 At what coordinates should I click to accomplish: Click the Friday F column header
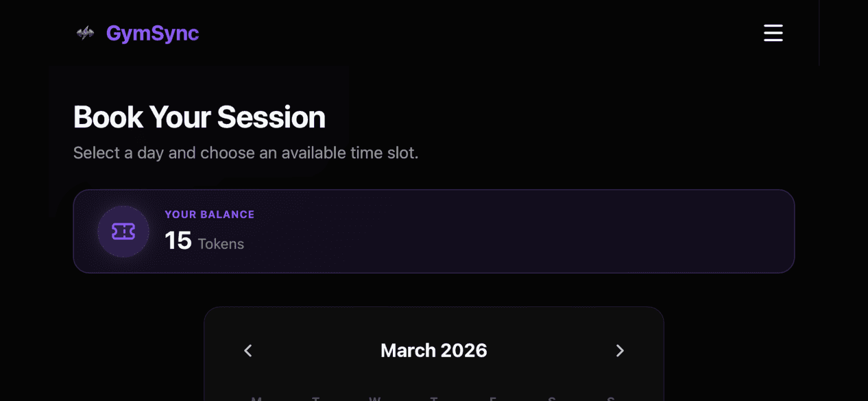(x=492, y=398)
